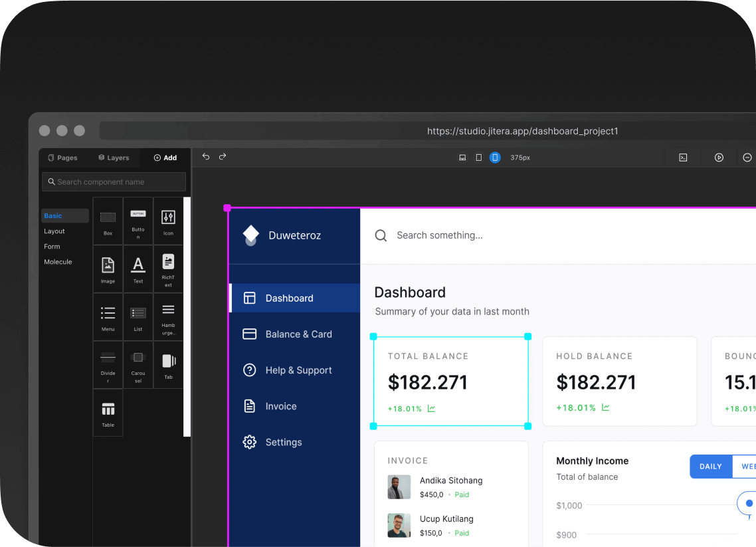The image size is (756, 547).
Task: Choose the Hamburger menu component
Action: [168, 316]
